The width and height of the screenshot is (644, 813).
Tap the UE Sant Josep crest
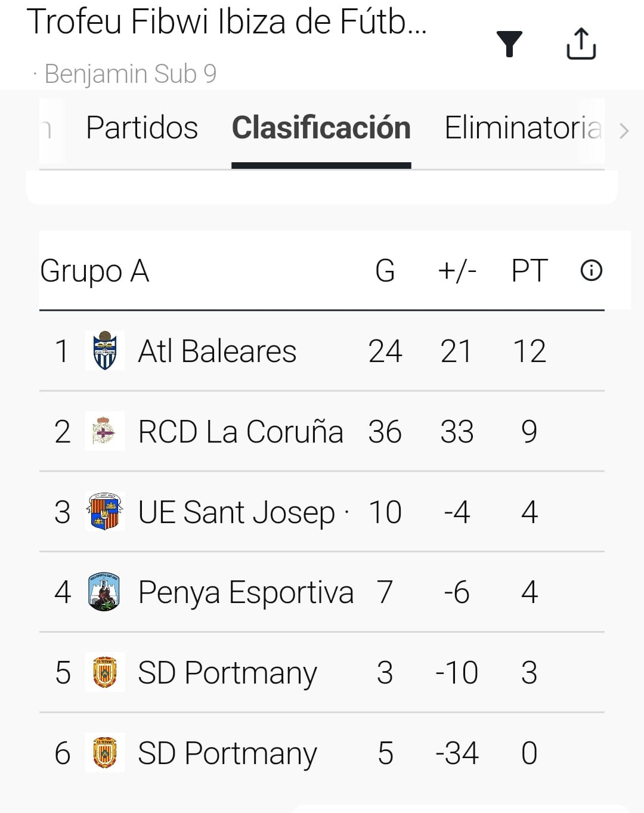pos(105,512)
